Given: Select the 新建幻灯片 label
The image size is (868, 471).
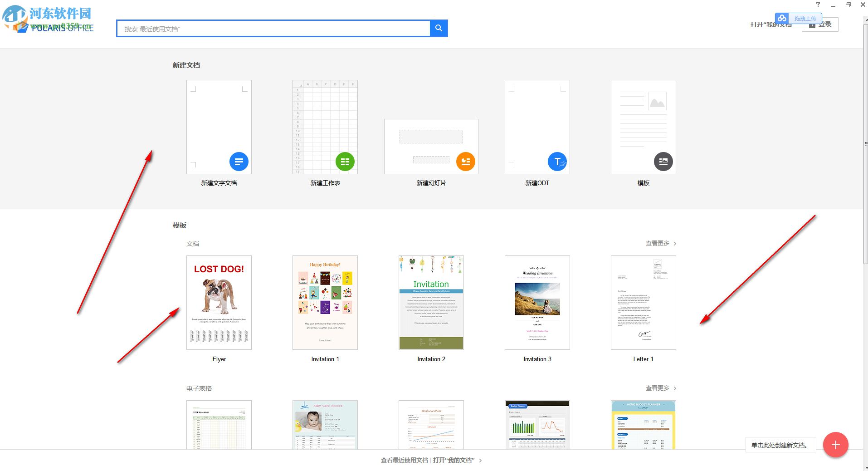Looking at the screenshot, I should pyautogui.click(x=431, y=183).
